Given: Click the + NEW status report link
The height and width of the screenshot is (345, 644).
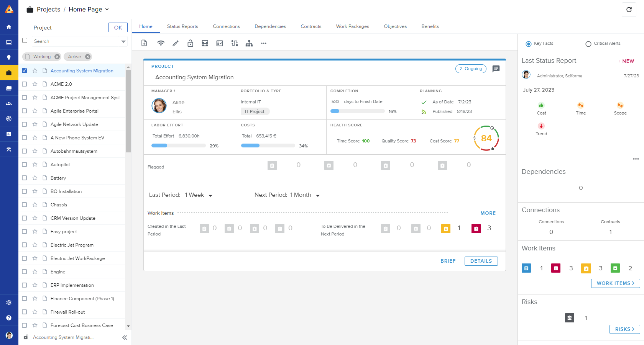Looking at the screenshot, I should coord(626,61).
